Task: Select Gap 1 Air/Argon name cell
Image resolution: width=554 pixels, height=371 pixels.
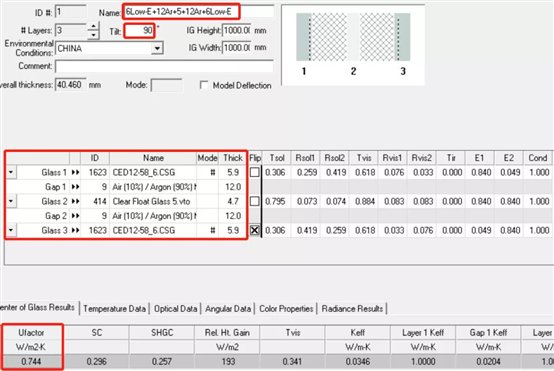Action: (153, 187)
